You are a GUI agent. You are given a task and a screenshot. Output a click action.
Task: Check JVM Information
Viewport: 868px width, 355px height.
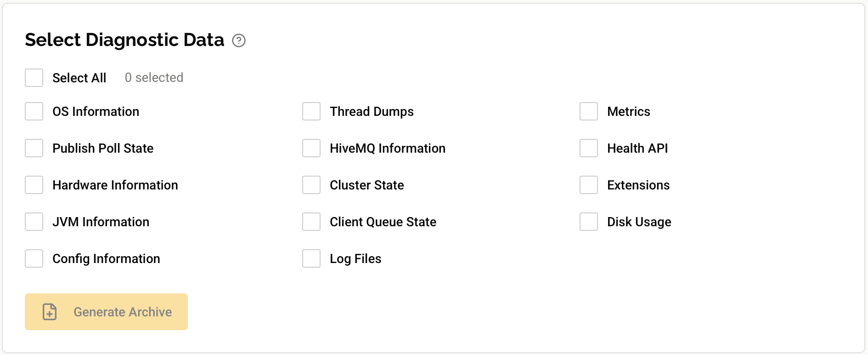[x=34, y=222]
